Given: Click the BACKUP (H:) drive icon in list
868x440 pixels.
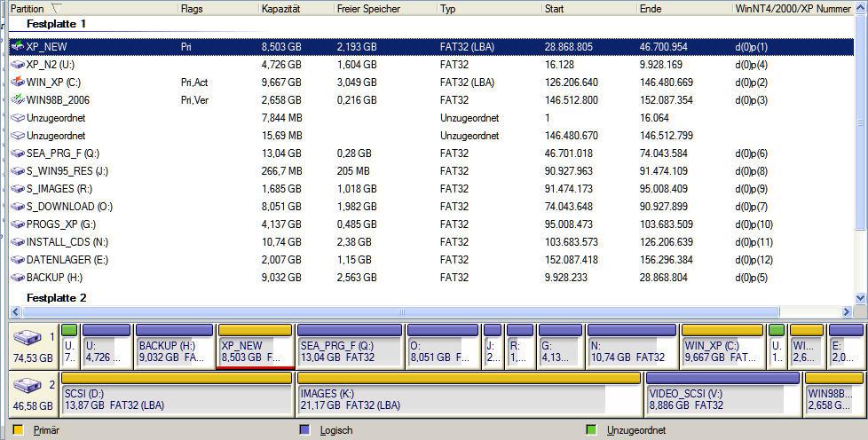Looking at the screenshot, I should tap(18, 278).
